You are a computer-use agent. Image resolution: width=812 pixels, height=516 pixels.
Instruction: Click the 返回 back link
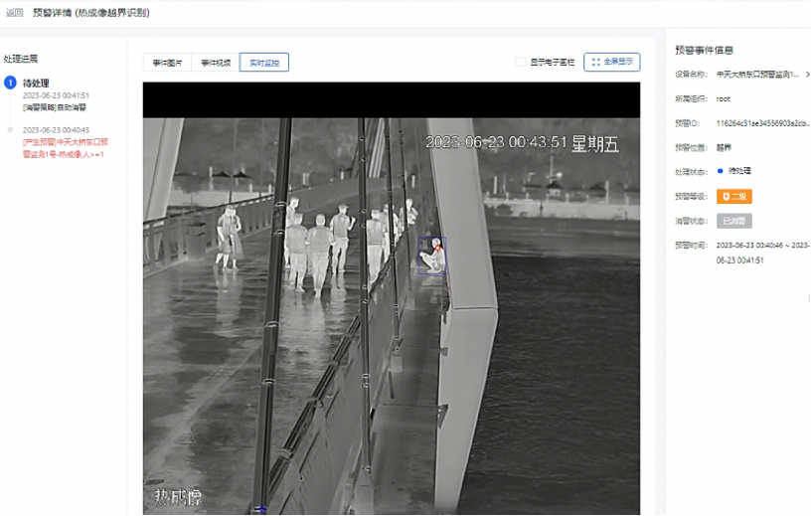coord(14,13)
